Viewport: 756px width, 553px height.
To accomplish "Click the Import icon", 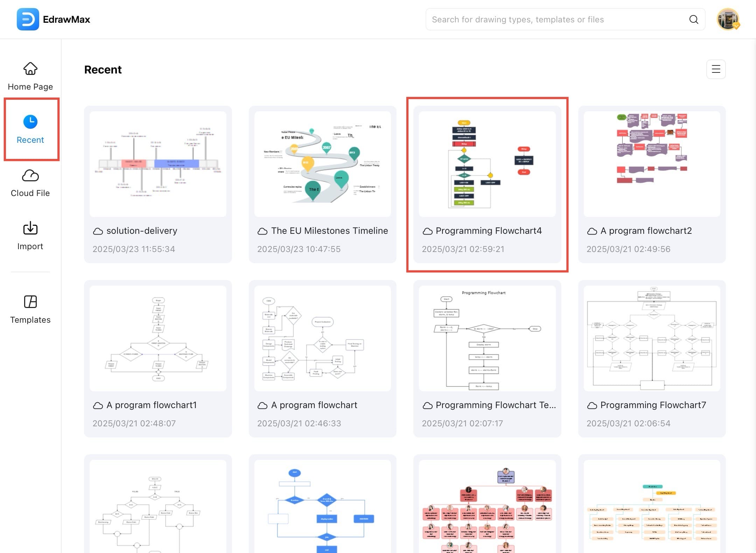I will [30, 229].
